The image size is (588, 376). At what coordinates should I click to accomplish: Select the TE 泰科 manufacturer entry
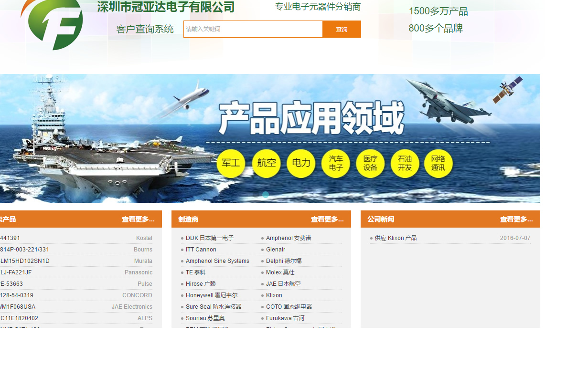[196, 272]
